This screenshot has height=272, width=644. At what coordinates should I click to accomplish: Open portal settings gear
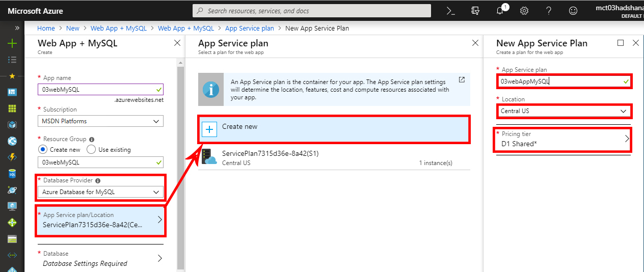(x=524, y=11)
